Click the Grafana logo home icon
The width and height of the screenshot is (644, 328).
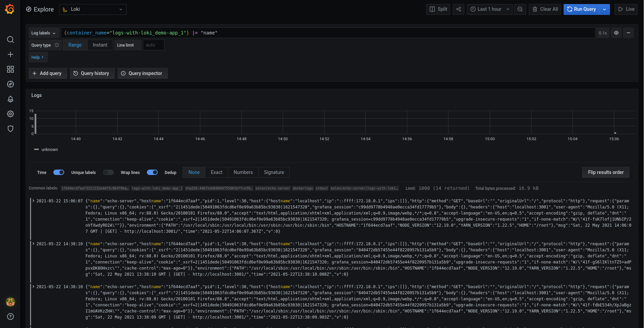(x=10, y=9)
